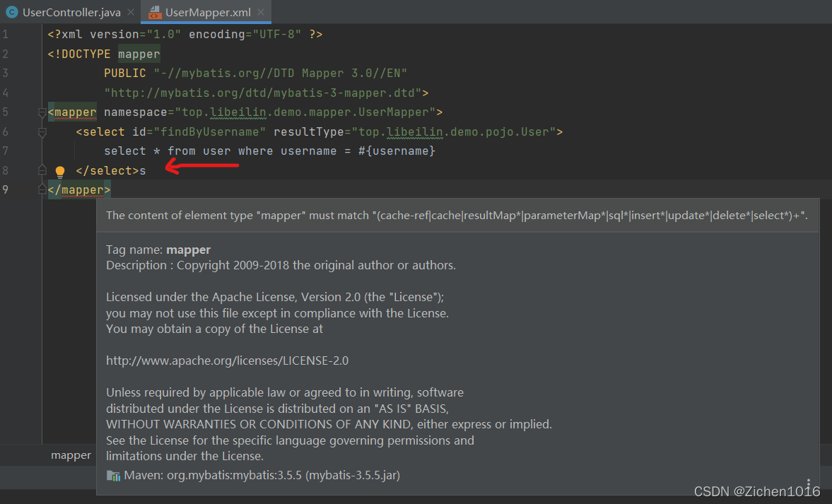The height and width of the screenshot is (504, 832).
Task: Click the MyBatis XML icon on UserMapper.xml tab
Action: pyautogui.click(x=155, y=12)
